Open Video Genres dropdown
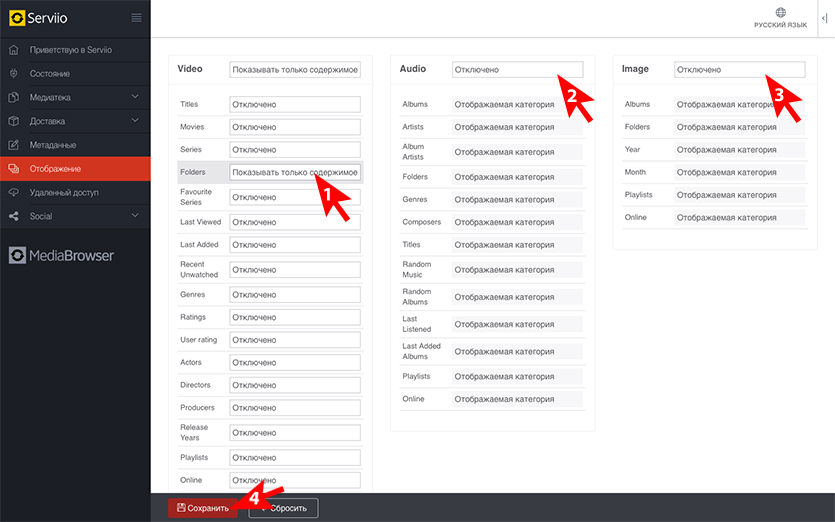This screenshot has height=522, width=835. coord(295,295)
